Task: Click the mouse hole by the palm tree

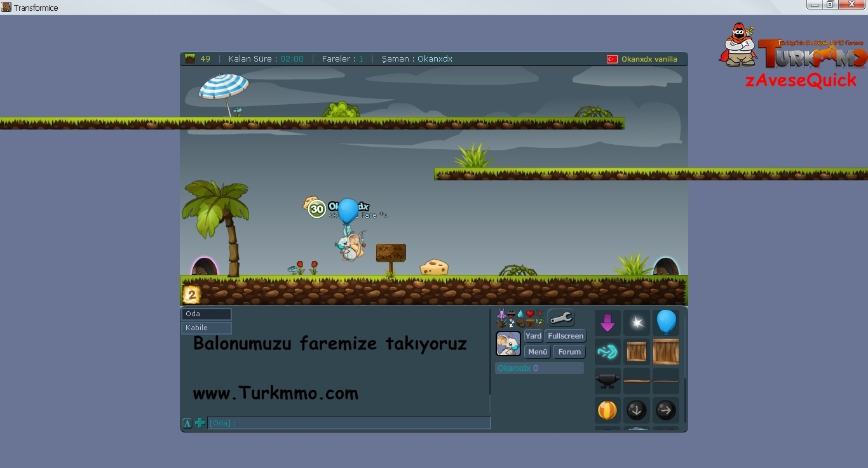Action: point(204,267)
